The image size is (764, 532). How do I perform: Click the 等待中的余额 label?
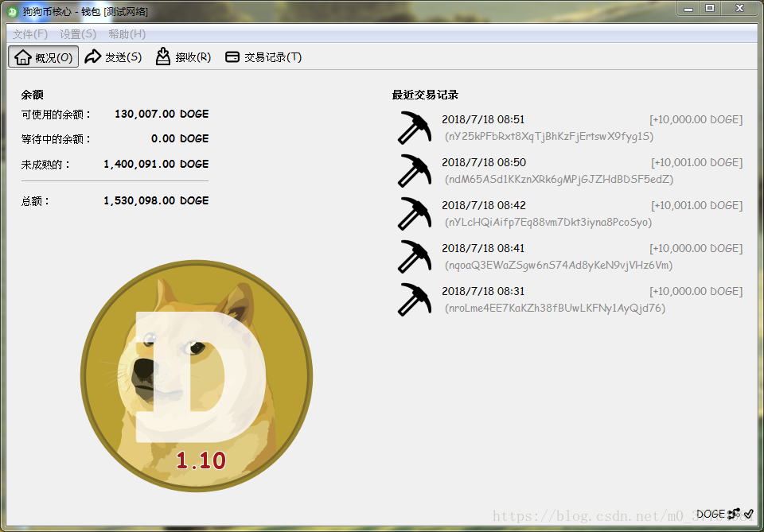(x=56, y=139)
